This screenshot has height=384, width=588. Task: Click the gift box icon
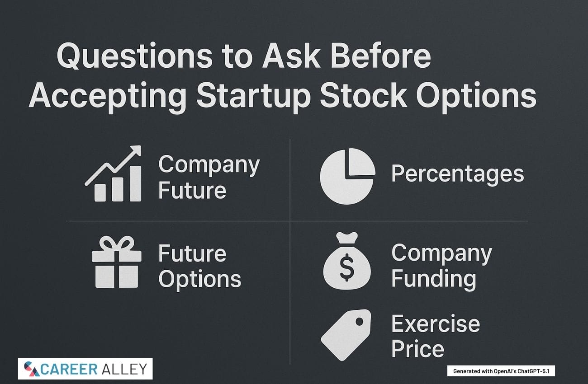(115, 263)
